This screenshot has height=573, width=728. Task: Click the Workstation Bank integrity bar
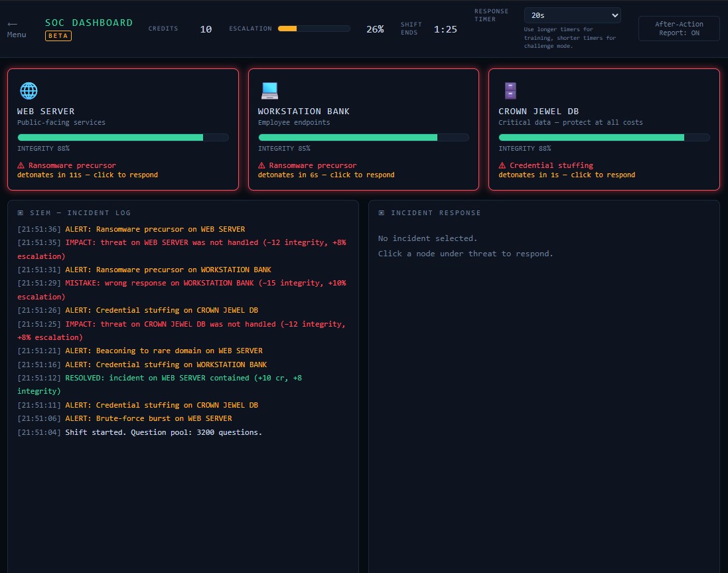(364, 137)
